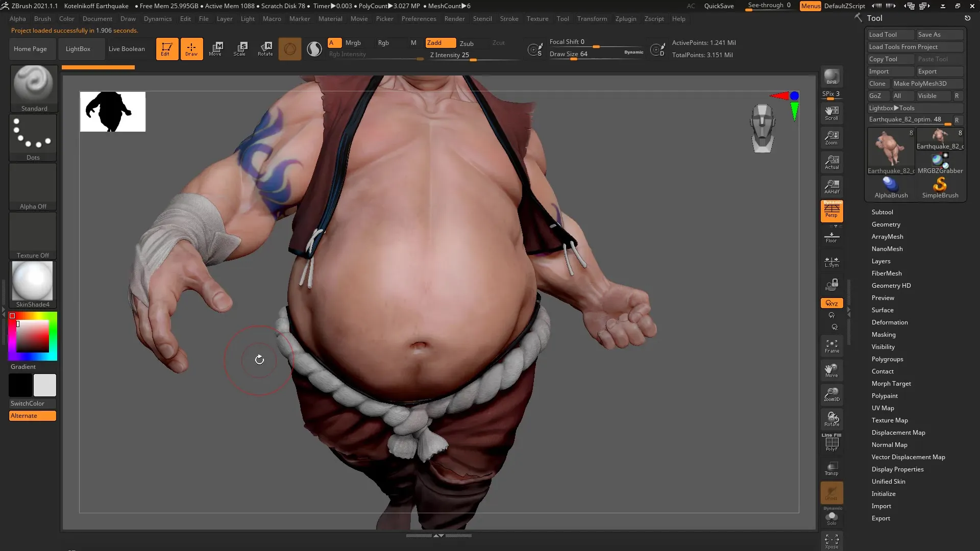This screenshot has height=551, width=980.
Task: Adjust the Z Intensity slider
Action: point(474,56)
